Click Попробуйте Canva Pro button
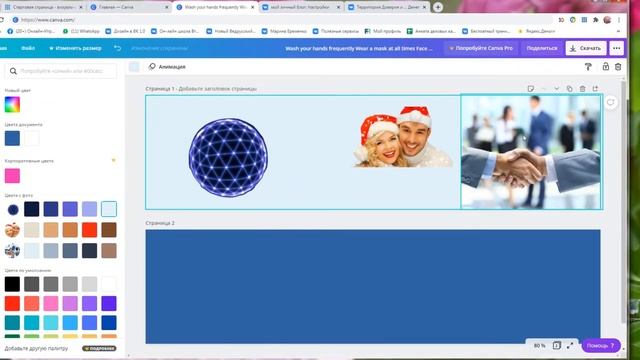 pos(481,48)
